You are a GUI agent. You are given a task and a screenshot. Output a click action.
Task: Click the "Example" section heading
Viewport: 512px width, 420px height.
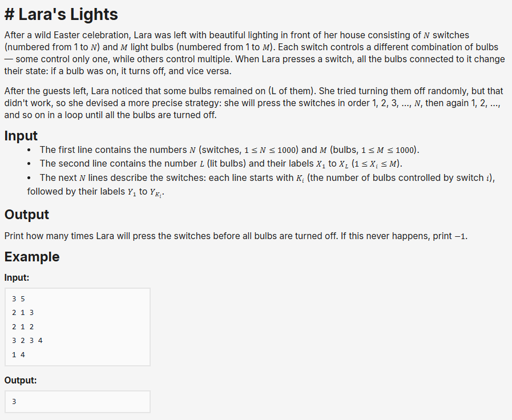tap(32, 257)
